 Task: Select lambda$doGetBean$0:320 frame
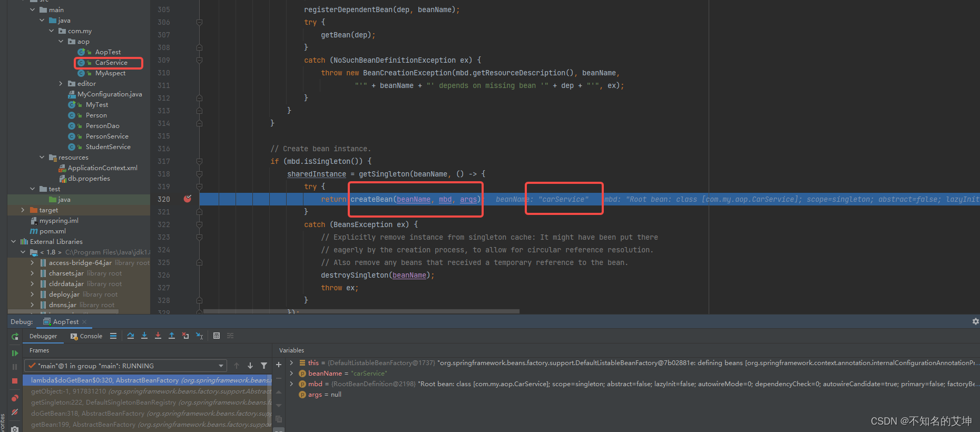point(148,380)
